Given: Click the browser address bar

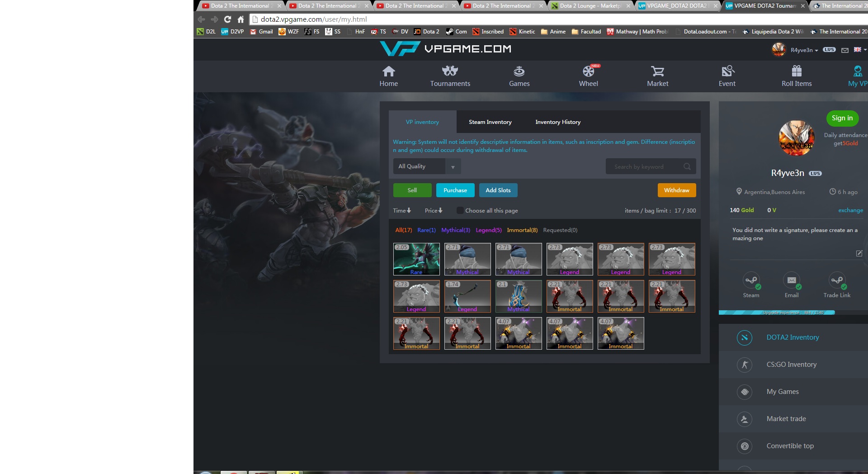Looking at the screenshot, I should (x=558, y=19).
